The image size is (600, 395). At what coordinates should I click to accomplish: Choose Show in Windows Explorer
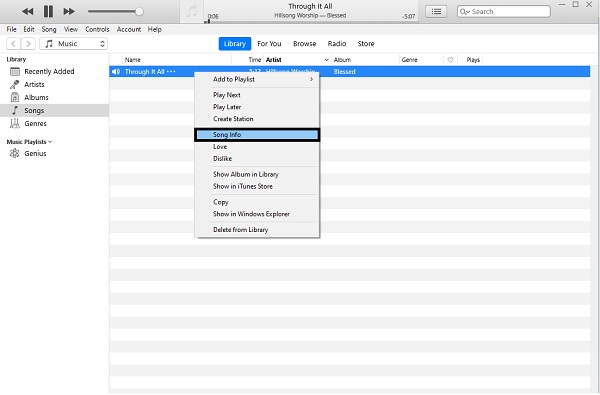point(257,214)
